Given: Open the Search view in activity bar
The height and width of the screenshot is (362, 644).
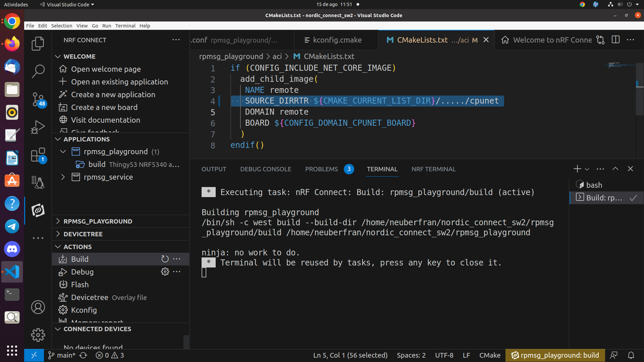Looking at the screenshot, I should 38,71.
